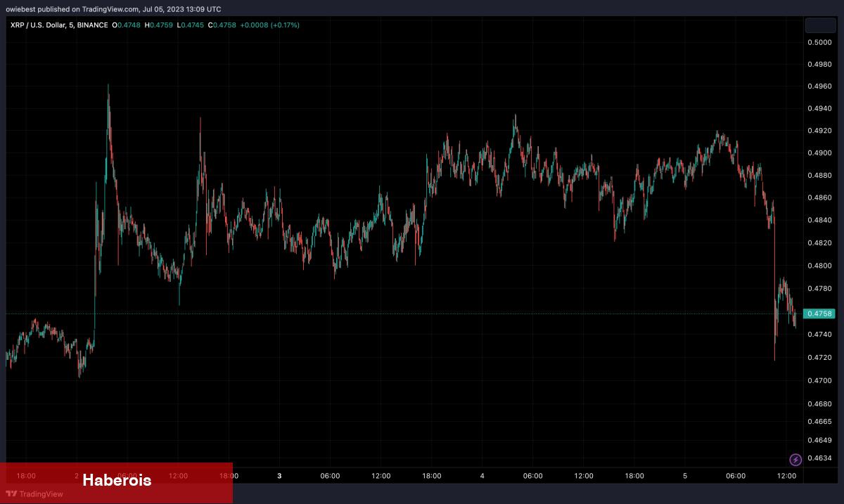The width and height of the screenshot is (844, 504).
Task: Click the 0.4720 price axis label
Action: 819,358
